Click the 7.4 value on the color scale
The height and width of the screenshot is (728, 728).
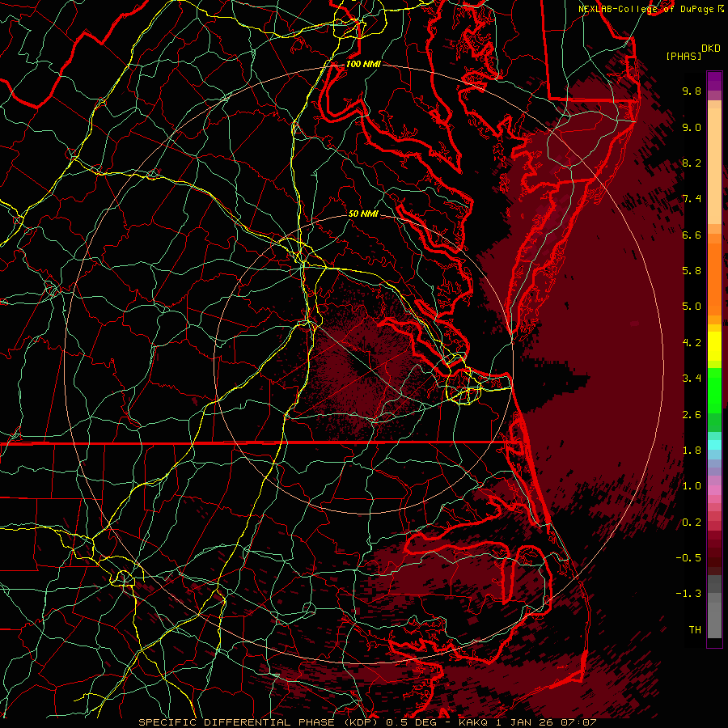692,199
